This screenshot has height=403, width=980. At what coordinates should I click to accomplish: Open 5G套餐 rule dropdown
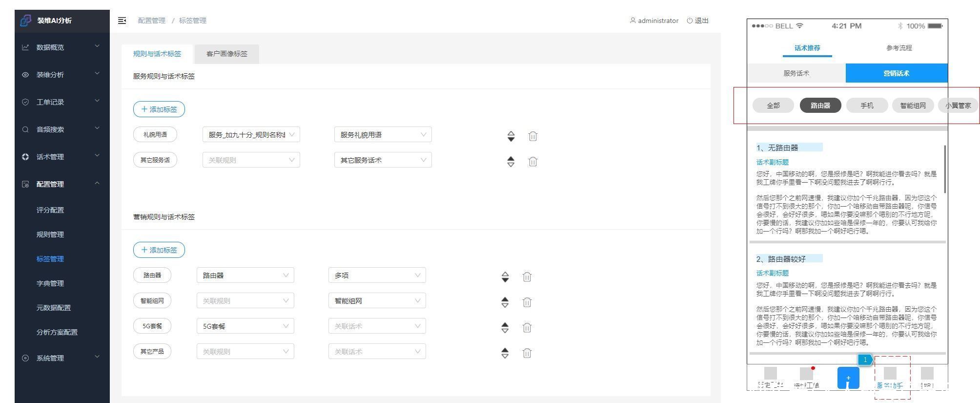click(245, 326)
